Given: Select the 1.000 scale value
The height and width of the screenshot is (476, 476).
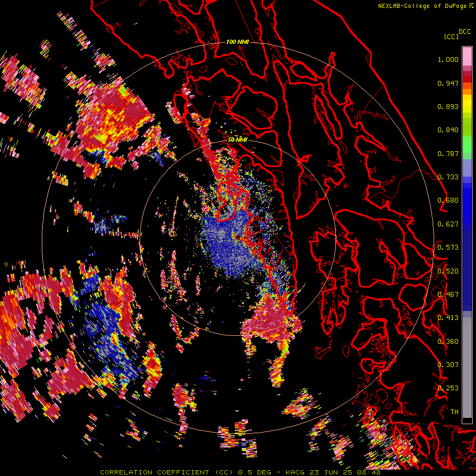Looking at the screenshot, I should point(448,59).
